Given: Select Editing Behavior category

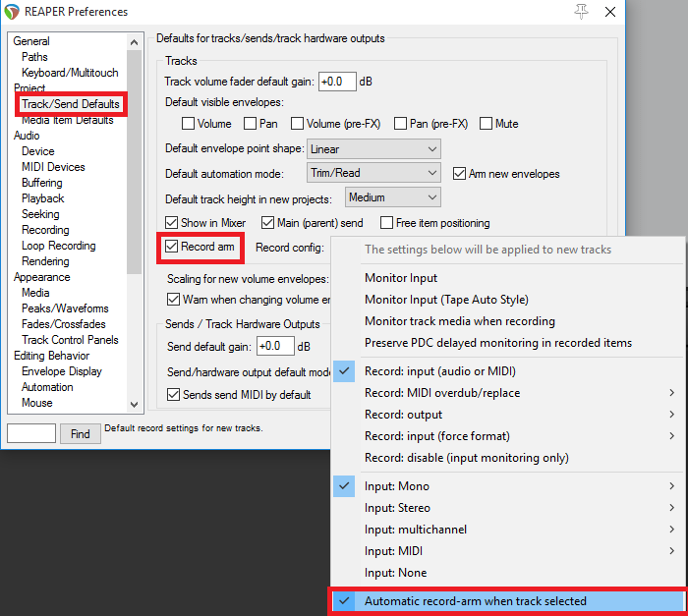Looking at the screenshot, I should click(51, 356).
